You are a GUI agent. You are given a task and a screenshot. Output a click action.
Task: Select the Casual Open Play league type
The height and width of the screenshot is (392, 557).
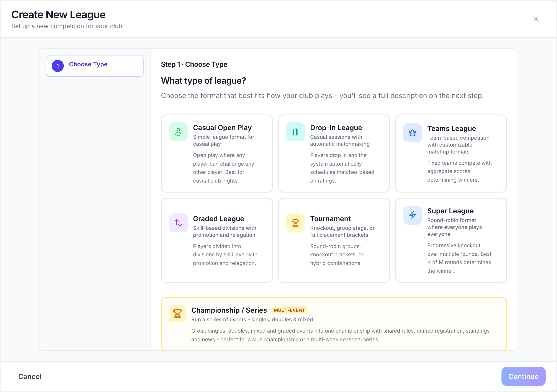coord(217,154)
